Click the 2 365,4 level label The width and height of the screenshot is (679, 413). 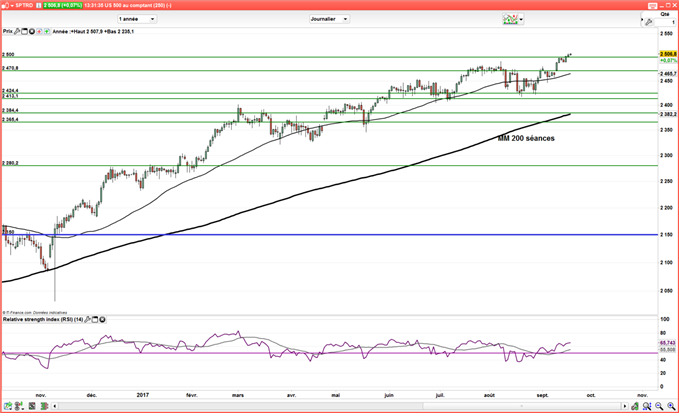click(x=10, y=119)
